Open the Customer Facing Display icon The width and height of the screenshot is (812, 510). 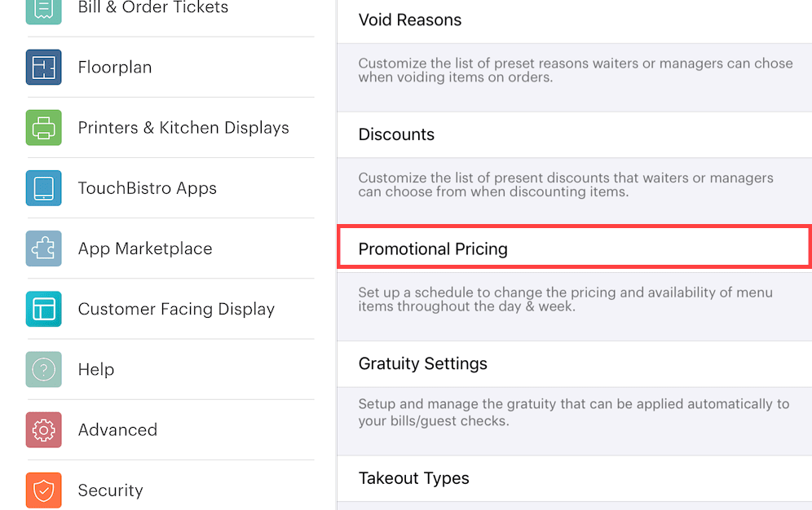tap(42, 309)
